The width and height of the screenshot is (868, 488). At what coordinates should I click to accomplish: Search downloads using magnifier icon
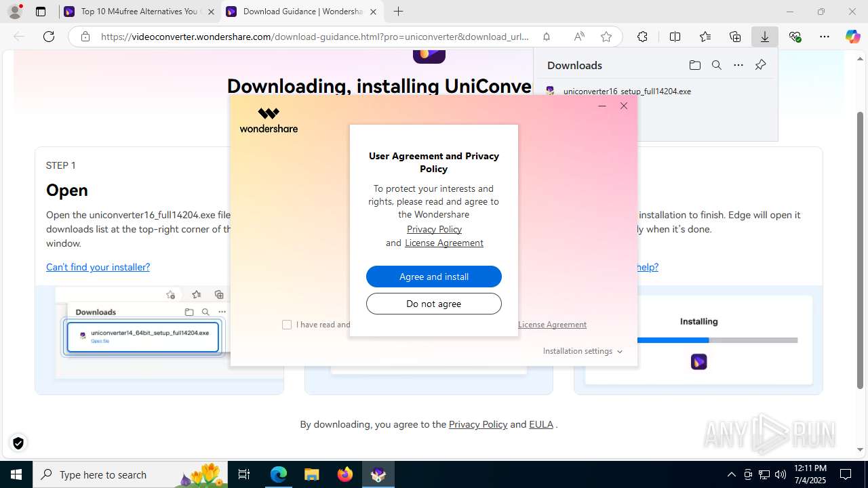(716, 65)
